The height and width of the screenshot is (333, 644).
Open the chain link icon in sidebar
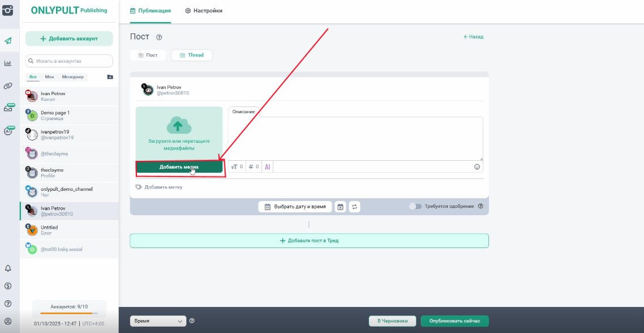[8, 86]
